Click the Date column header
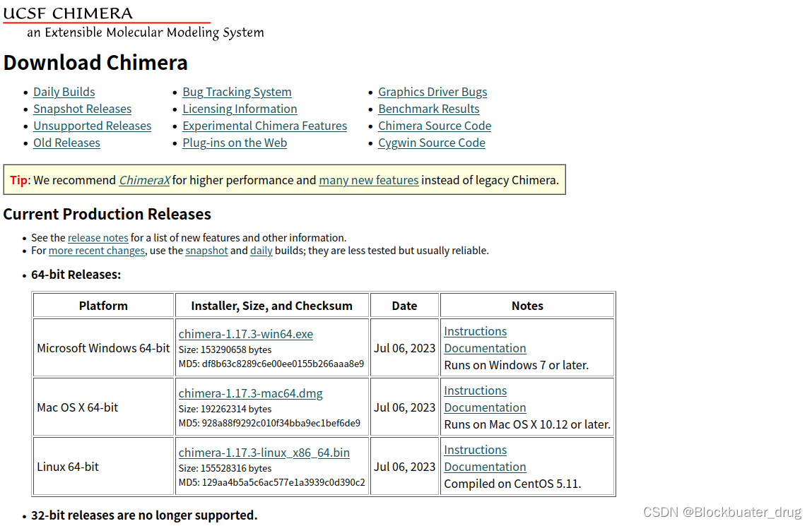This screenshot has width=812, height=526. tap(404, 306)
